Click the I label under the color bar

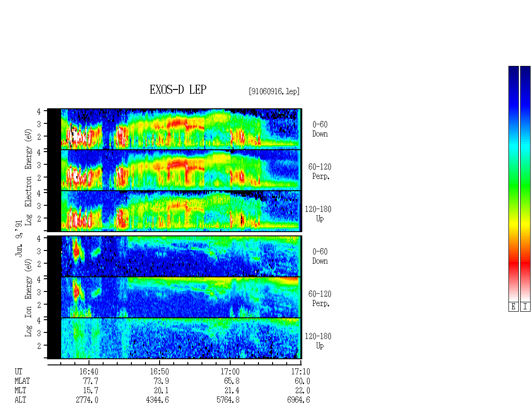pyautogui.click(x=525, y=307)
